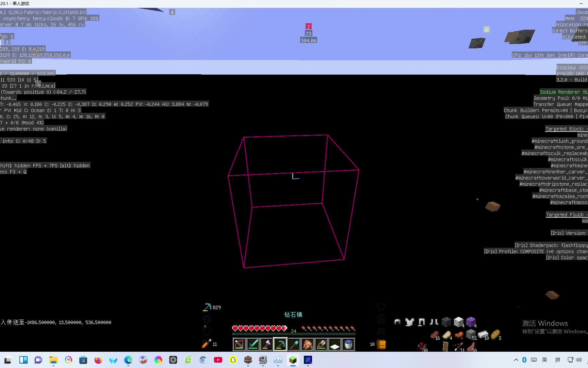
Task: Click the dark deepslate block inventory icon
Action: 446,322
